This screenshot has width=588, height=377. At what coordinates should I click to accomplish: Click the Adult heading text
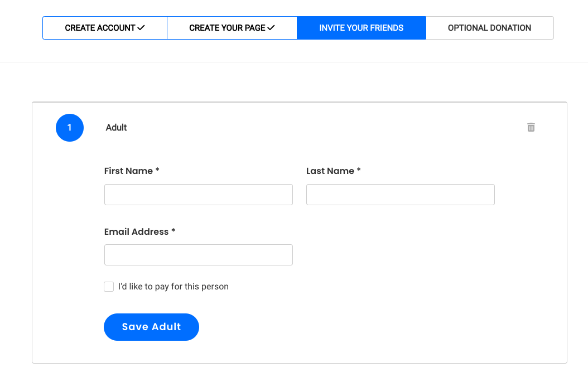coord(116,128)
